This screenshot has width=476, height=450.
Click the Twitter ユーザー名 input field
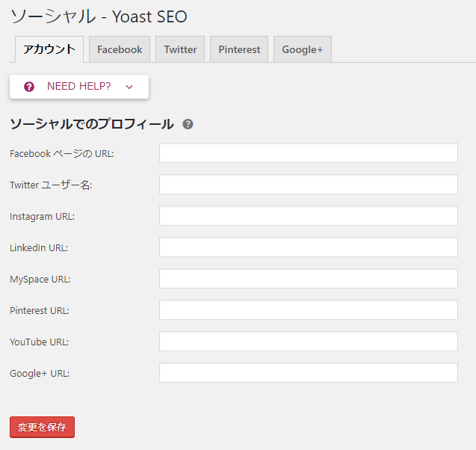[309, 185]
